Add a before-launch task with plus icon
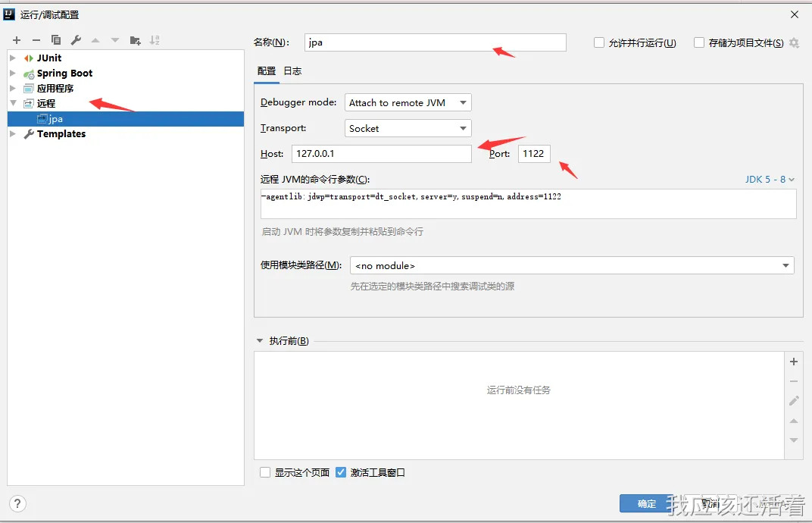The width and height of the screenshot is (812, 523). 794,362
